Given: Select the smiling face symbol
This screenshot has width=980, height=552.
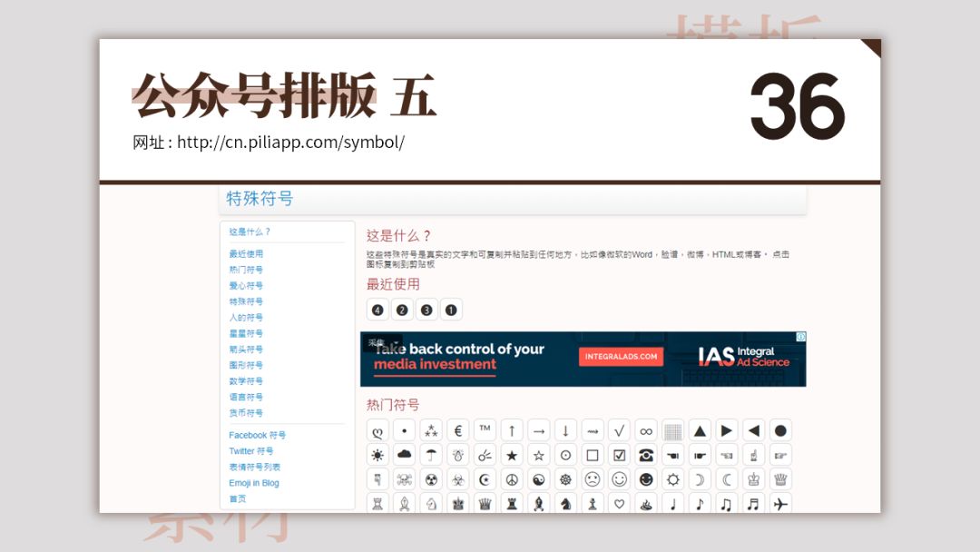Looking at the screenshot, I should (x=619, y=478).
